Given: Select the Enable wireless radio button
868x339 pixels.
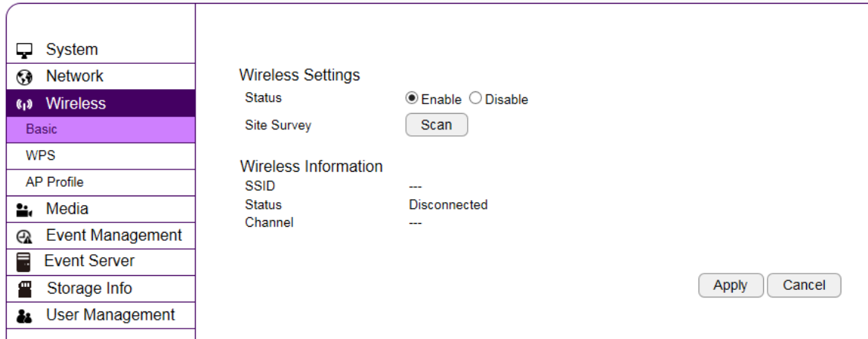Looking at the screenshot, I should [411, 99].
